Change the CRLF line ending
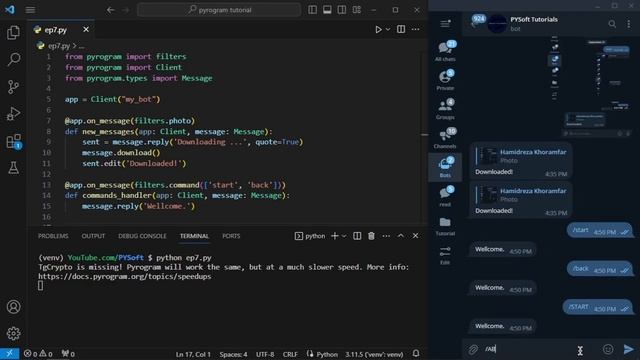Viewport: 640px width, 360px height. (290, 354)
